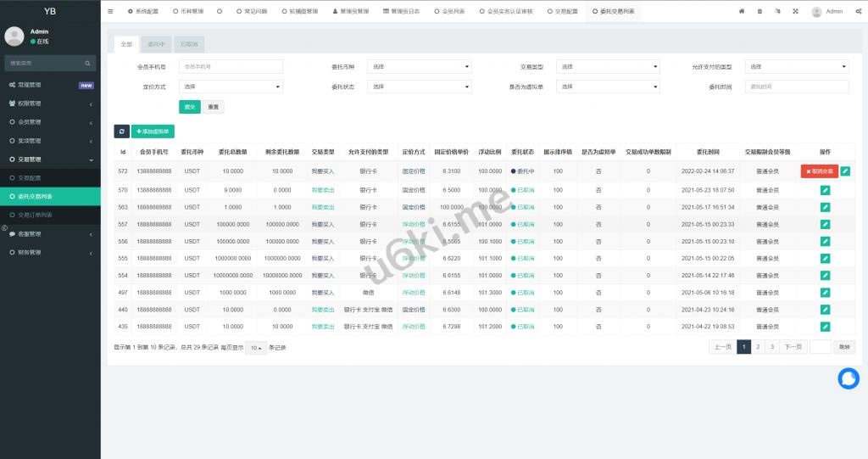The height and width of the screenshot is (459, 868).
Task: Go to page 2 in pagination
Action: 758,347
